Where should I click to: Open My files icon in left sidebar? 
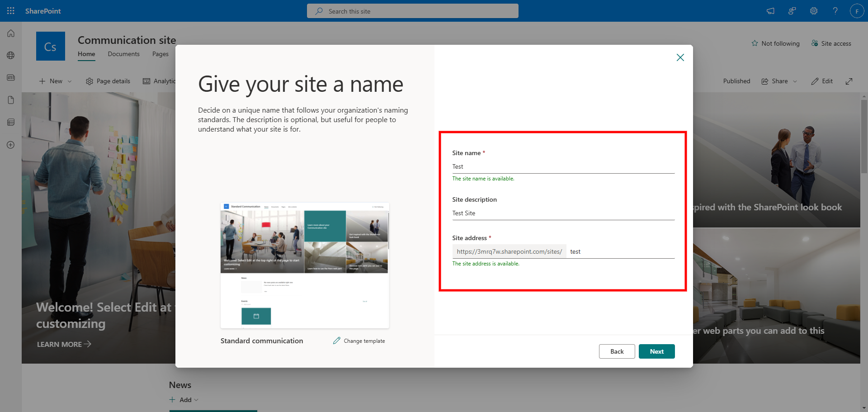pyautogui.click(x=11, y=100)
